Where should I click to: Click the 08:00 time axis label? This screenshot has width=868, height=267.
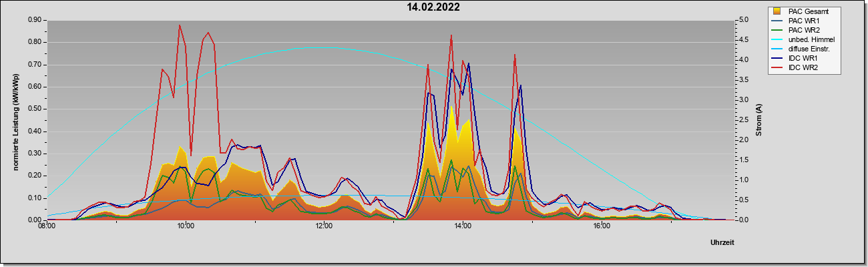point(47,226)
